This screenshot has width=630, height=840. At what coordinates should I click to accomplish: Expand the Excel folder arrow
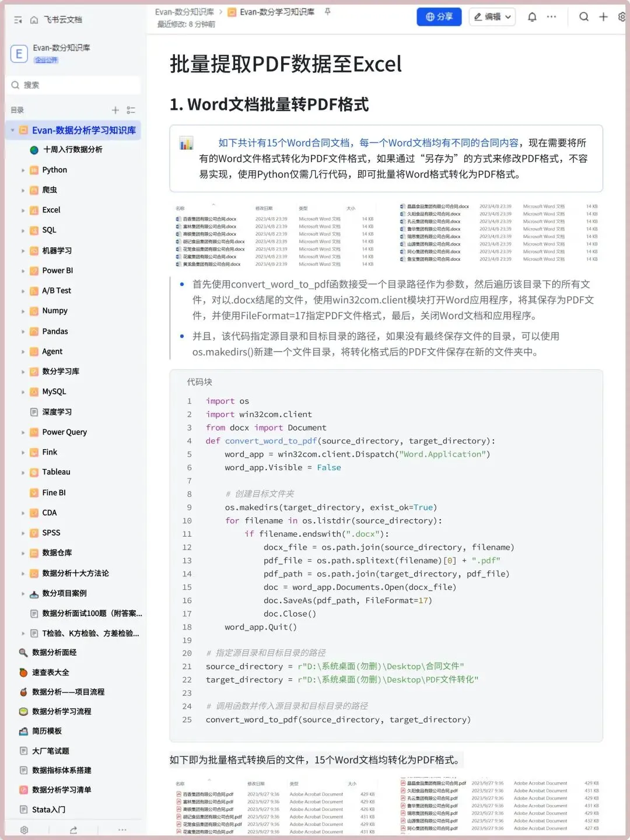(23, 211)
